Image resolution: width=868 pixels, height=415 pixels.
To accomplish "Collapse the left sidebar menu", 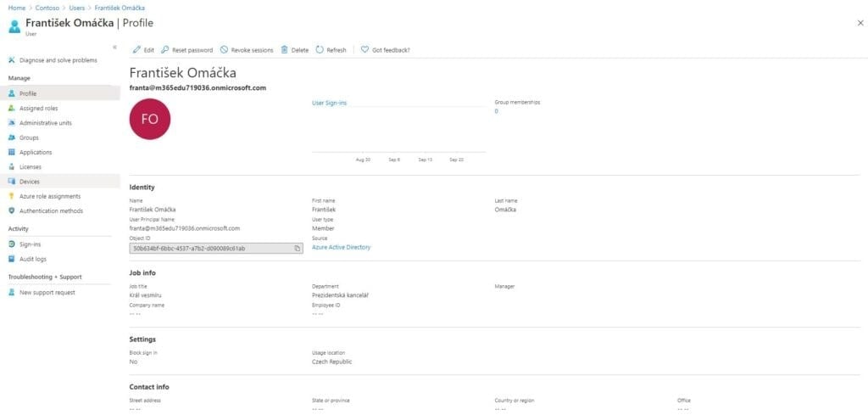I will click(114, 47).
